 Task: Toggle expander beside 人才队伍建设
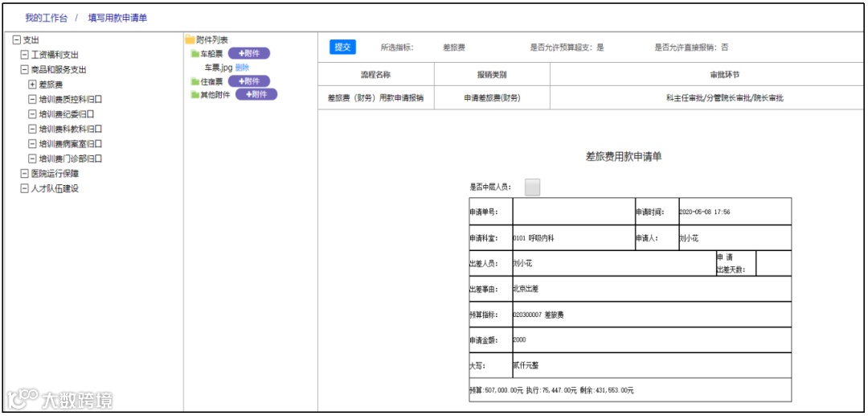pyautogui.click(x=24, y=188)
